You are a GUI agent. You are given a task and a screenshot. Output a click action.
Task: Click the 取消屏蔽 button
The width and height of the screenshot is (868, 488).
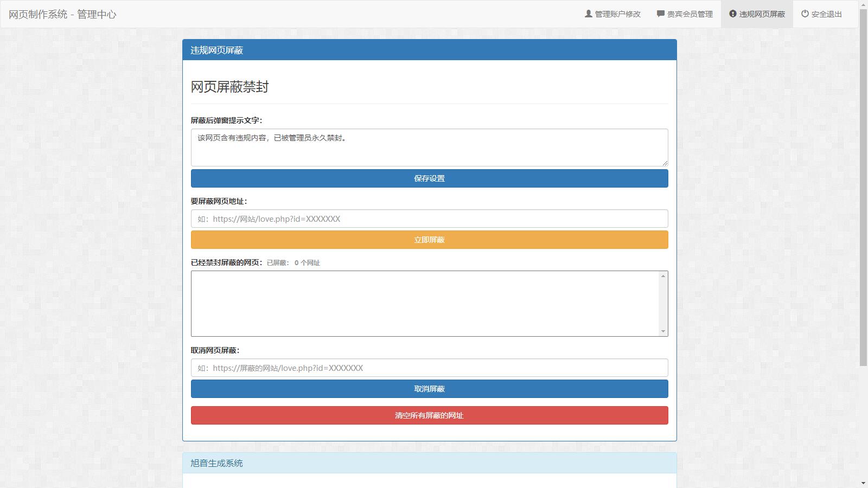click(x=429, y=388)
